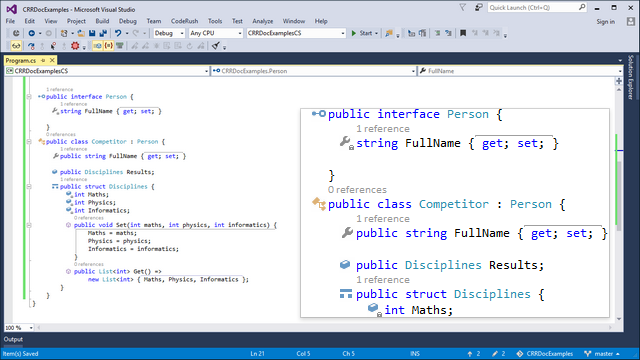Toggle the highlighted member icons button

[x=98, y=46]
